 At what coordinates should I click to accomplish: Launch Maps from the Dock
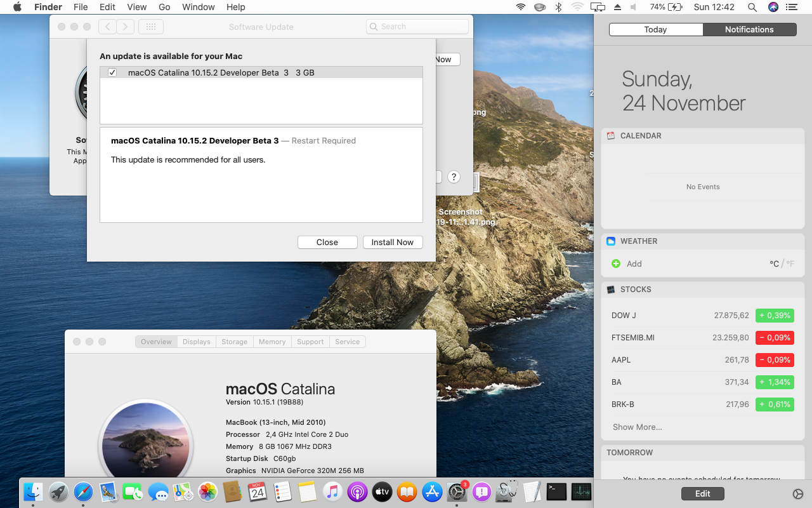pos(183,492)
